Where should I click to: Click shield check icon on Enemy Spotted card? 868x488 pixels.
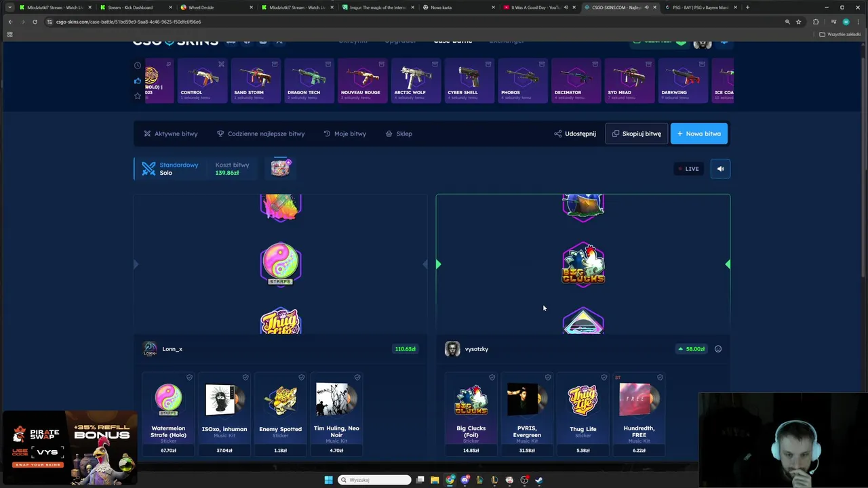[301, 378]
